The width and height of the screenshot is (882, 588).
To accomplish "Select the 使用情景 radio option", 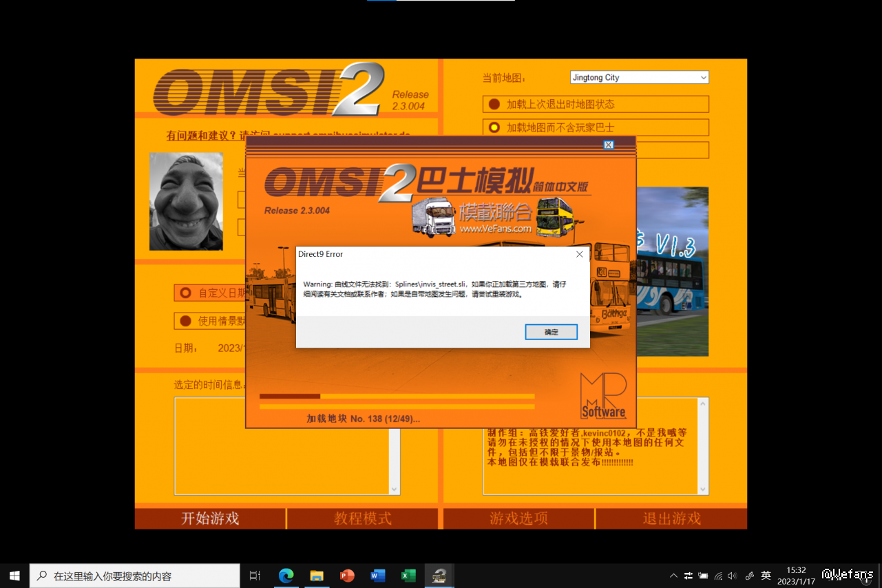I will (185, 321).
